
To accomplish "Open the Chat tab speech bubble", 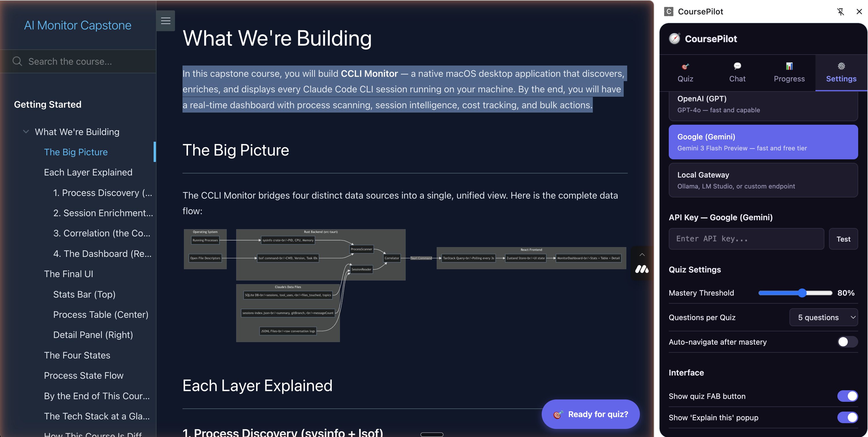I will tap(737, 66).
